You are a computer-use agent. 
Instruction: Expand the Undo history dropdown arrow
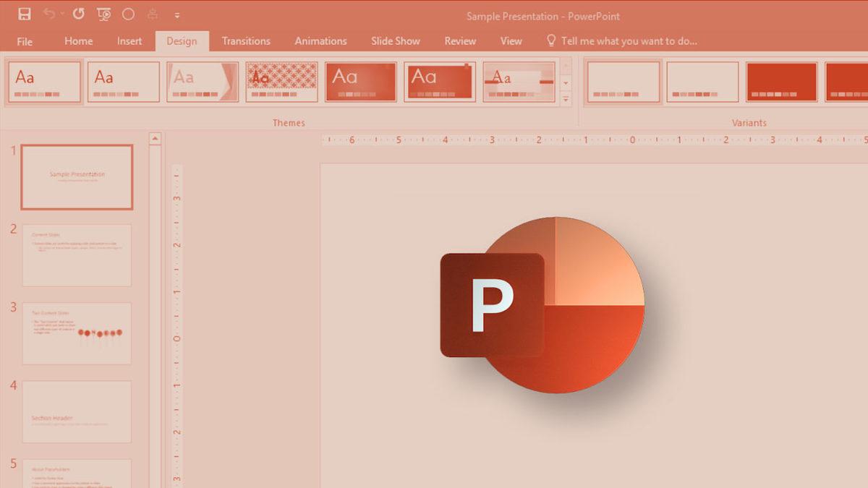point(62,13)
